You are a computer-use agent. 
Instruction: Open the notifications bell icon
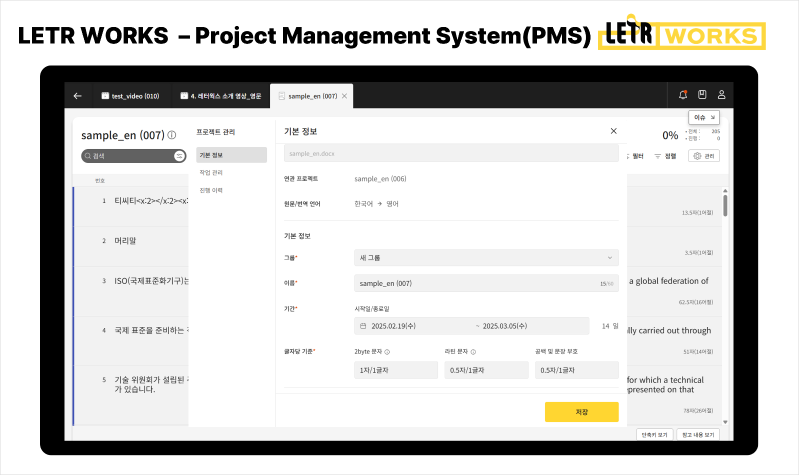[x=683, y=95]
